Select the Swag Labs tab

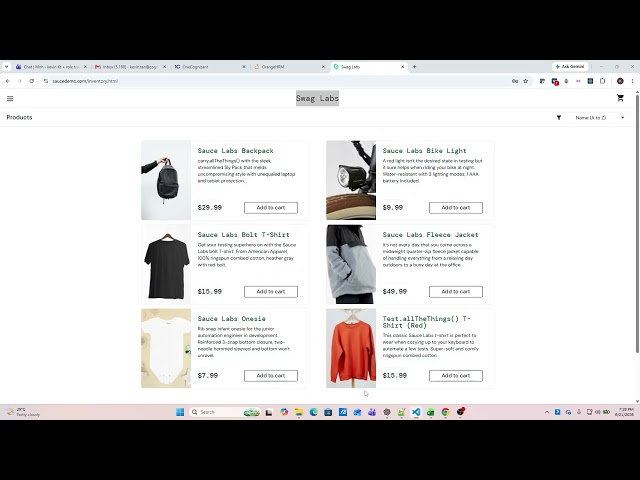click(x=369, y=67)
